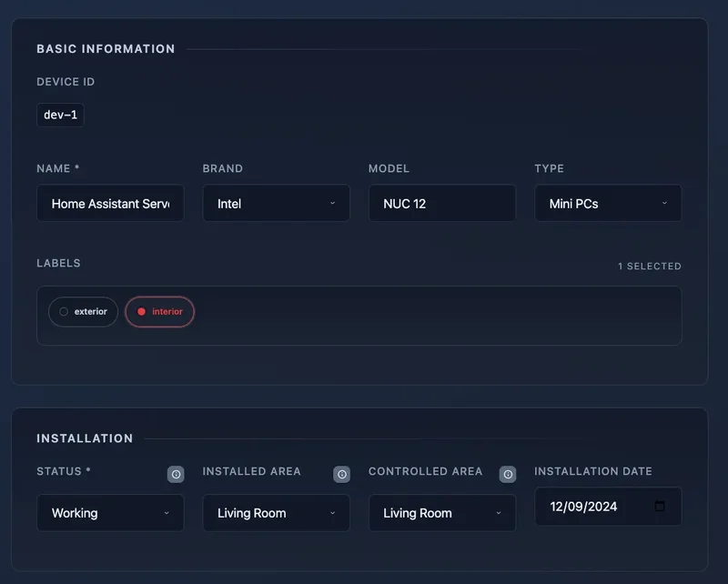The width and height of the screenshot is (728, 584).
Task: Change Controlled Area via its dropdown
Action: (x=442, y=513)
